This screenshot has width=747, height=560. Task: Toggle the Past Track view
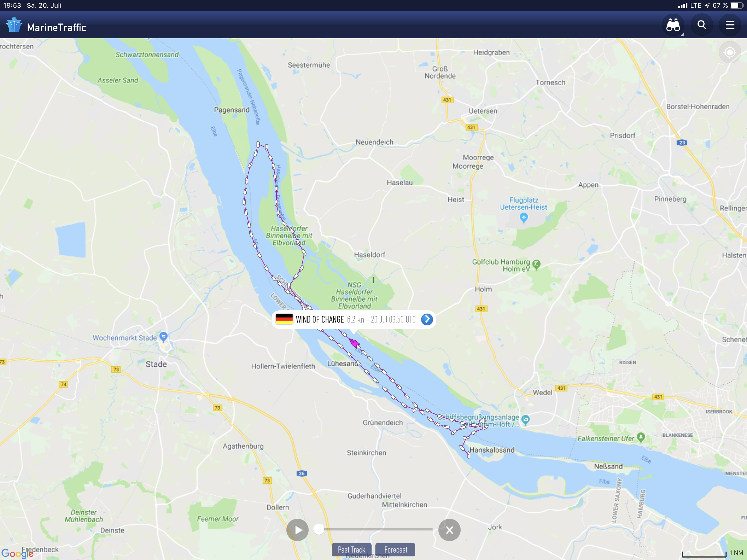352,550
